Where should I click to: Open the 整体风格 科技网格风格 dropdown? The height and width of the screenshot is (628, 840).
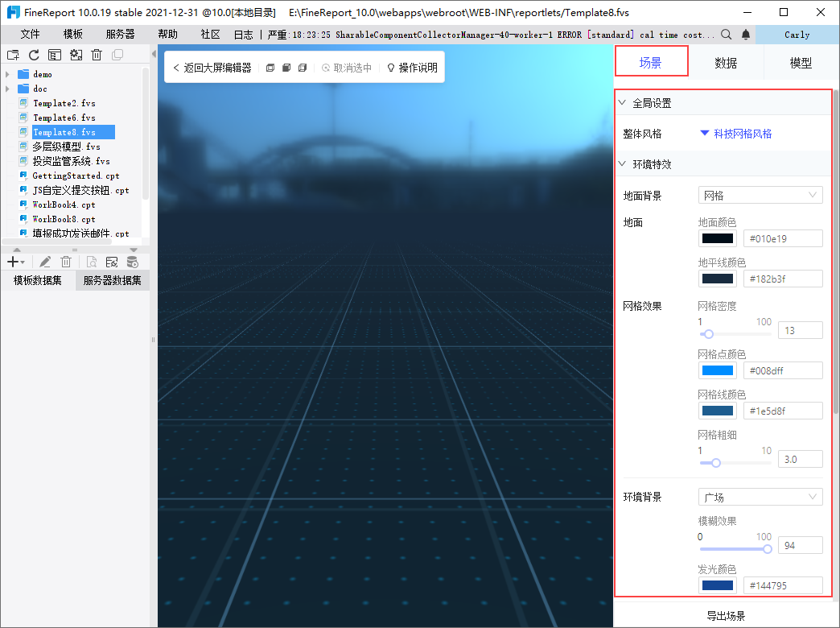click(736, 134)
